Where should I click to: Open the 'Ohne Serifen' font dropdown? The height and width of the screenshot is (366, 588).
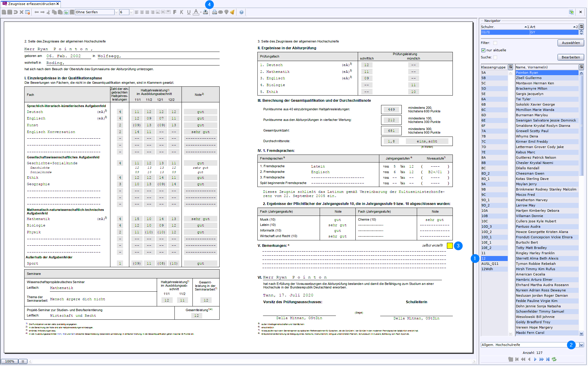pos(116,12)
